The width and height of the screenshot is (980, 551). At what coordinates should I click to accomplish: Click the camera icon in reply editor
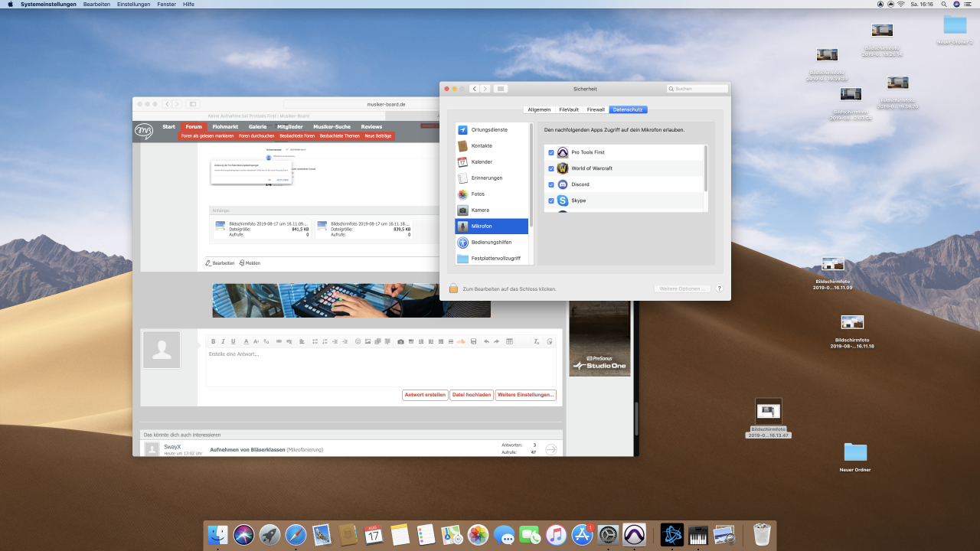400,341
